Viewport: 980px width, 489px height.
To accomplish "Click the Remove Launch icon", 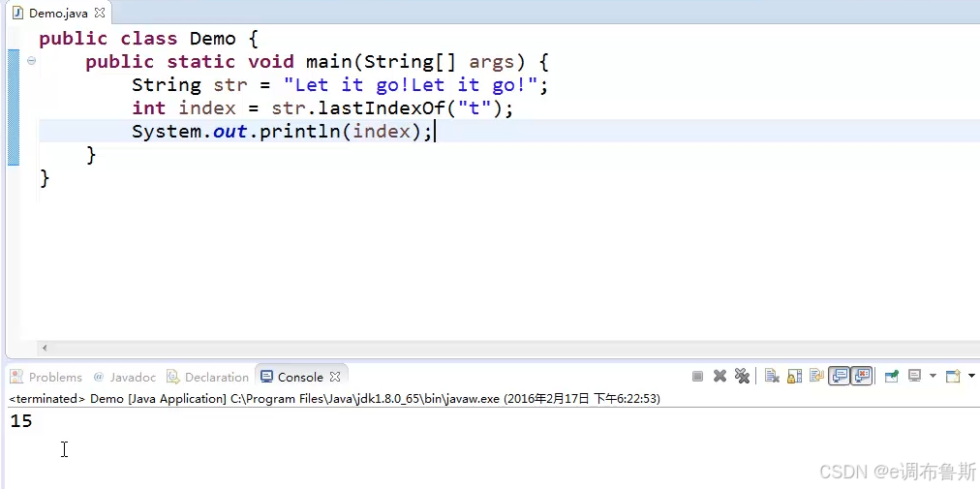I will (x=720, y=376).
